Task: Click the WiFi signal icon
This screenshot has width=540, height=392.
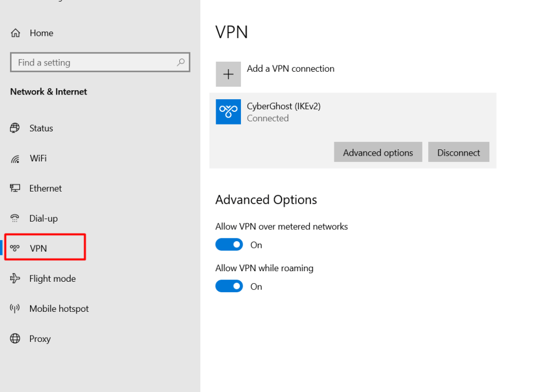Action: click(15, 158)
